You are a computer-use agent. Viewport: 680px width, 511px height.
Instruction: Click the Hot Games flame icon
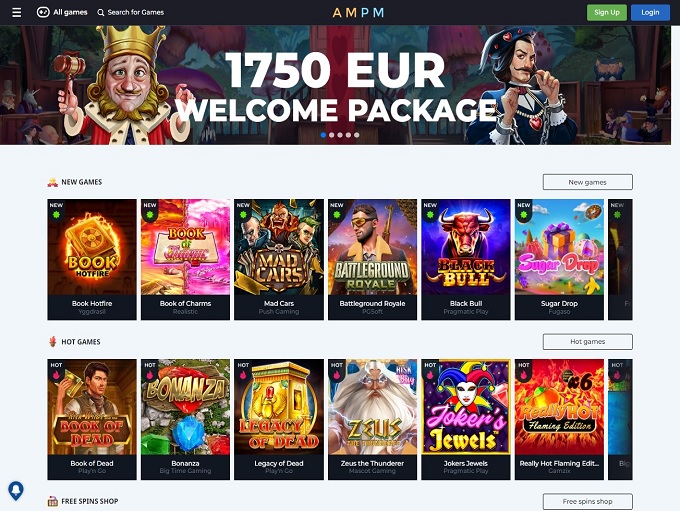pos(52,342)
